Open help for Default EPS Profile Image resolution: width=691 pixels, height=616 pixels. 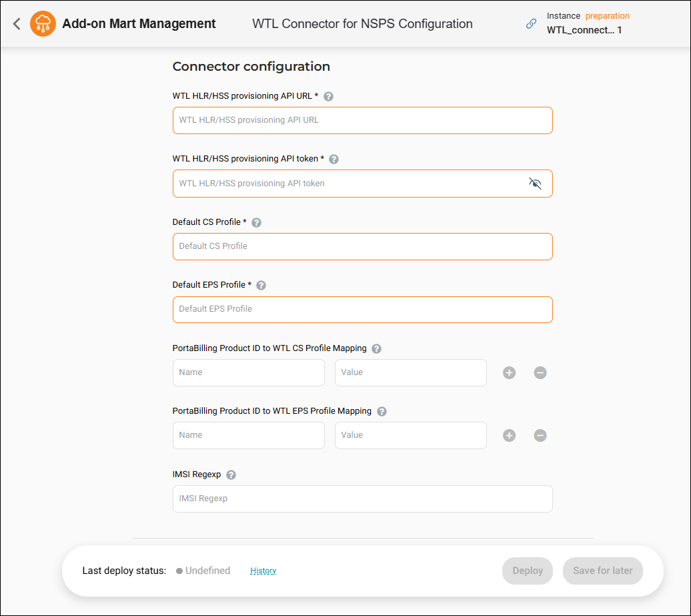coord(261,285)
